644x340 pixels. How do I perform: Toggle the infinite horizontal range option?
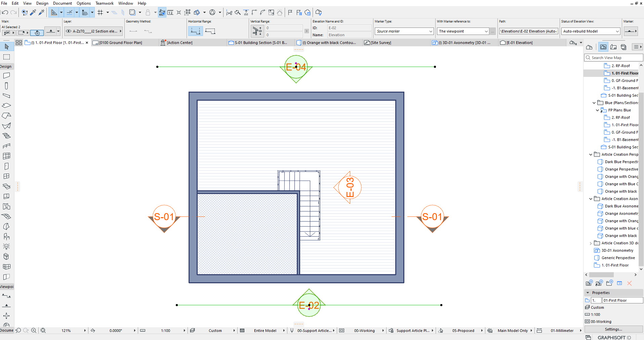click(195, 31)
